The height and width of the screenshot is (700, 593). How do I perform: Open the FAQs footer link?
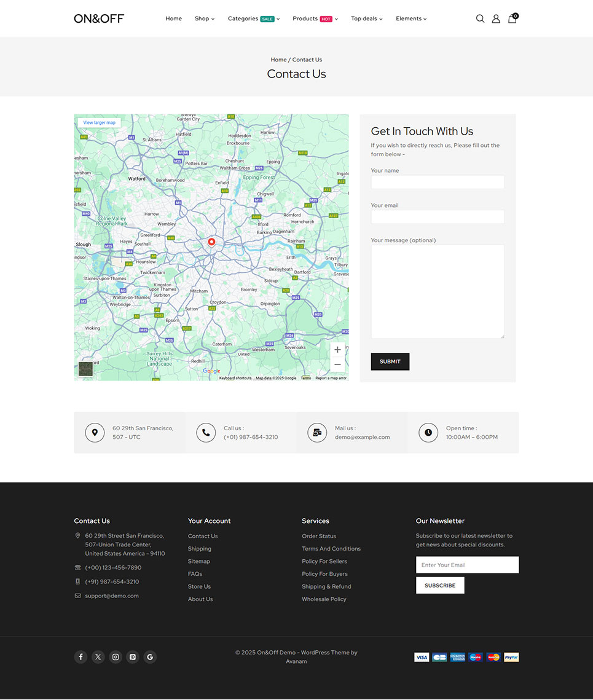(195, 573)
